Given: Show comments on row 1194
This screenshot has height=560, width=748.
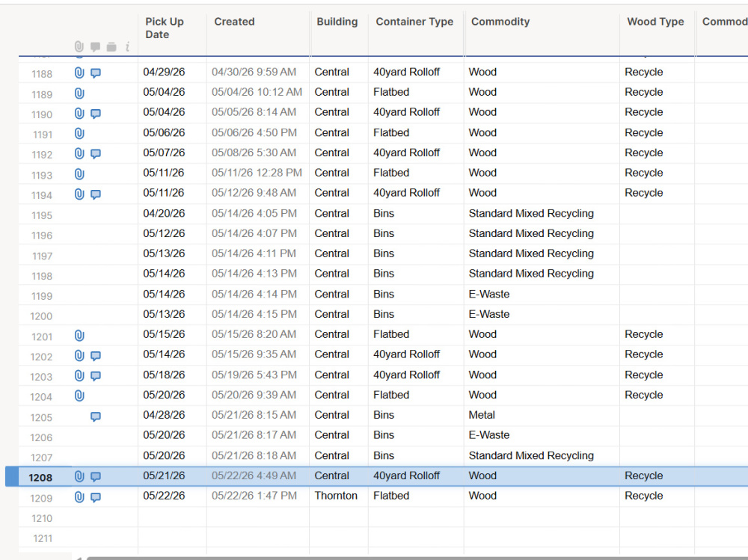Looking at the screenshot, I should tap(96, 194).
